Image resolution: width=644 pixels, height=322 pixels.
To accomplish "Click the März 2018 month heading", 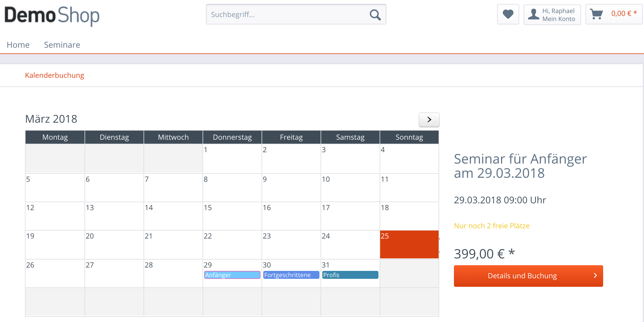I will pos(51,119).
